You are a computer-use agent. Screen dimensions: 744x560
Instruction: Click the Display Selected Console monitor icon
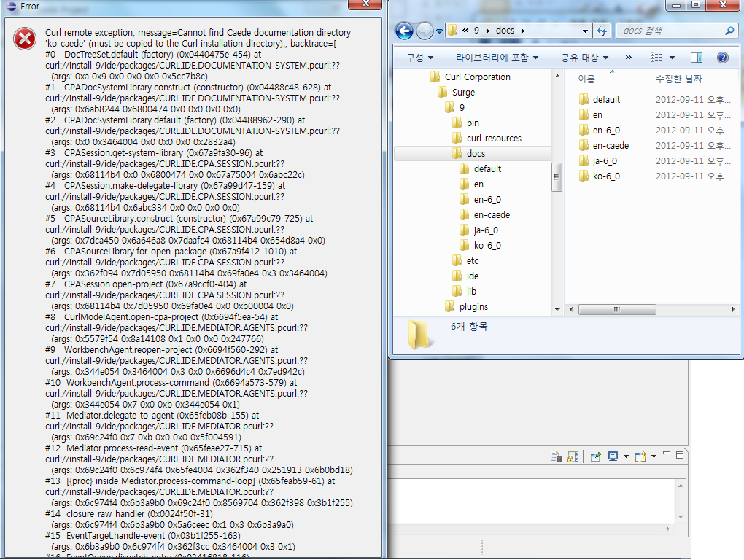click(x=613, y=456)
